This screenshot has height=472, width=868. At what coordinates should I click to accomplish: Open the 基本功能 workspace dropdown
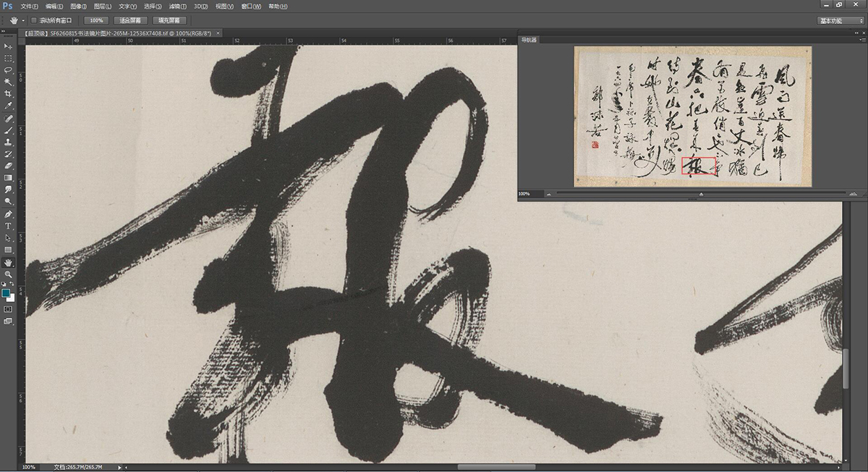click(x=841, y=21)
